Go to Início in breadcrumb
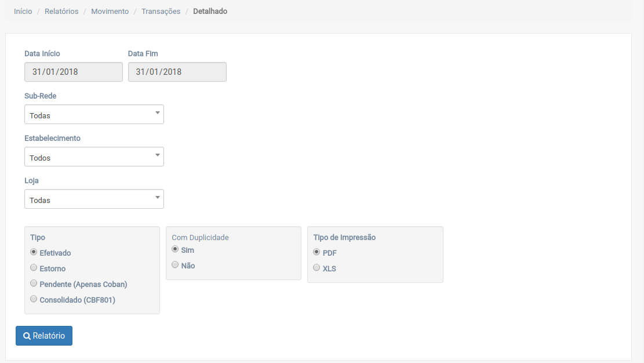 coord(23,12)
